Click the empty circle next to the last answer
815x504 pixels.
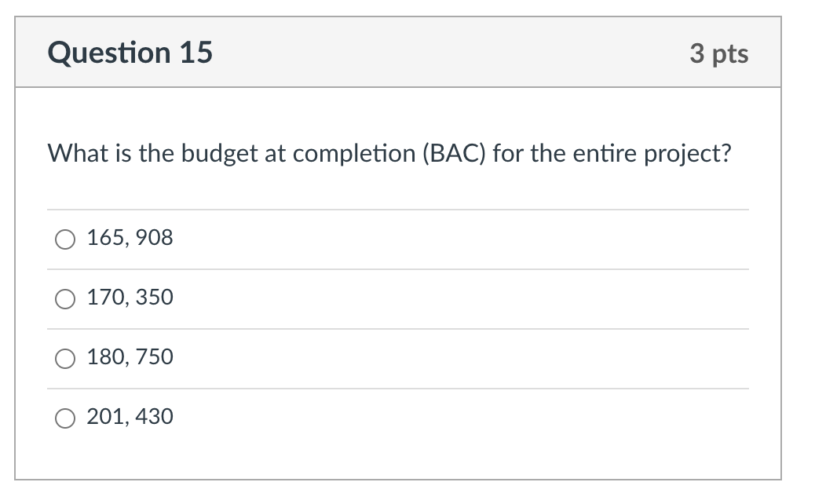(66, 418)
